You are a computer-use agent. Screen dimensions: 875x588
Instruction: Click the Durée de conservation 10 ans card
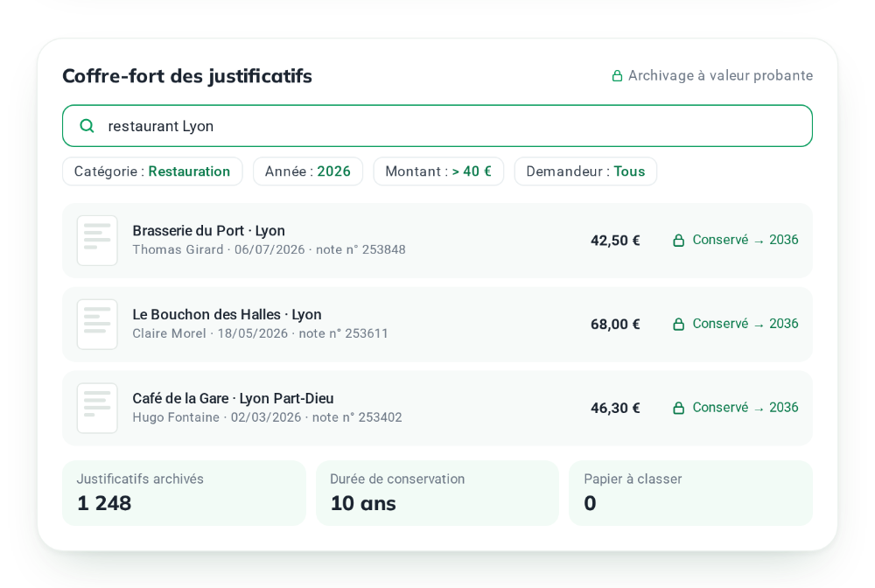tap(437, 493)
